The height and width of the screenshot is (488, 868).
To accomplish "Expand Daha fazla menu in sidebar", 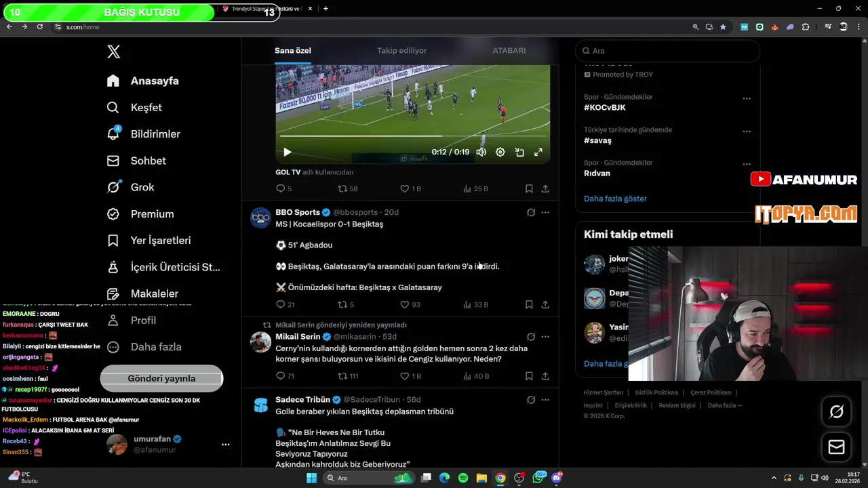I will pyautogui.click(x=144, y=346).
